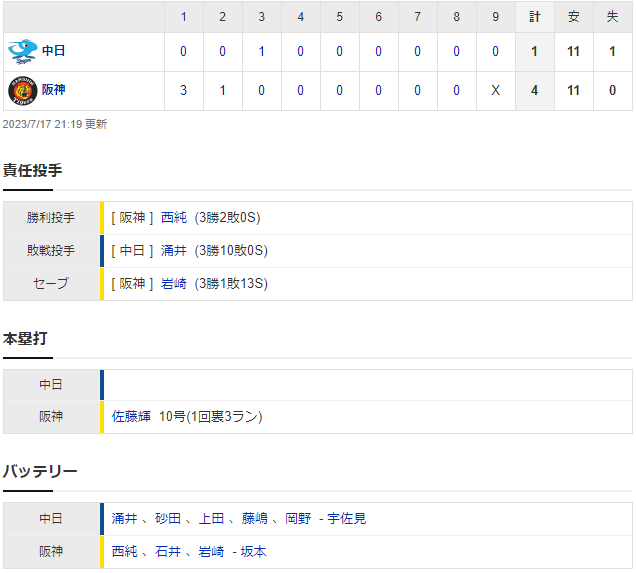Click 石井 in Hanshin battery list
636x573 pixels.
click(x=168, y=552)
